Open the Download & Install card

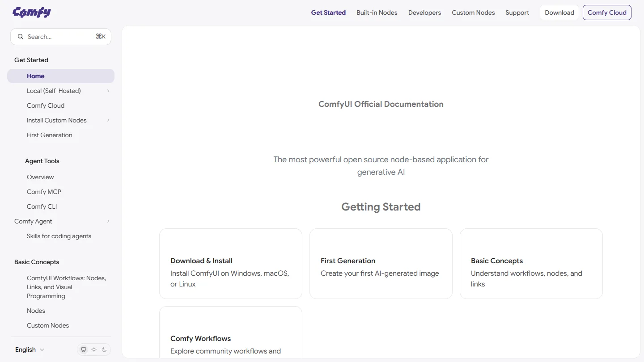click(231, 264)
